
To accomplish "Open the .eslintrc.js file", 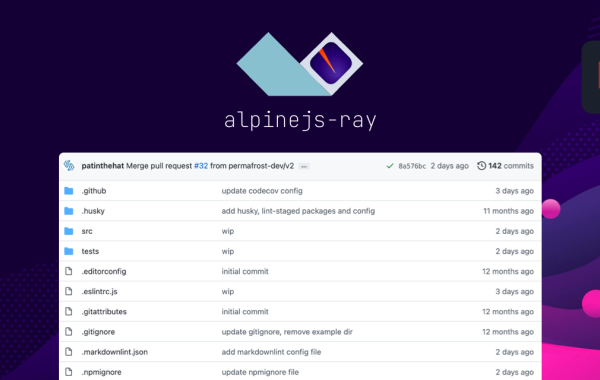I will (99, 291).
